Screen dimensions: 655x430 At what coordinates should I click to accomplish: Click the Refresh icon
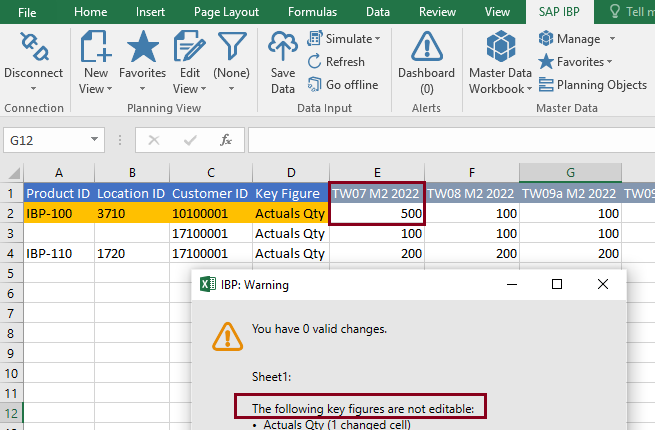point(315,61)
